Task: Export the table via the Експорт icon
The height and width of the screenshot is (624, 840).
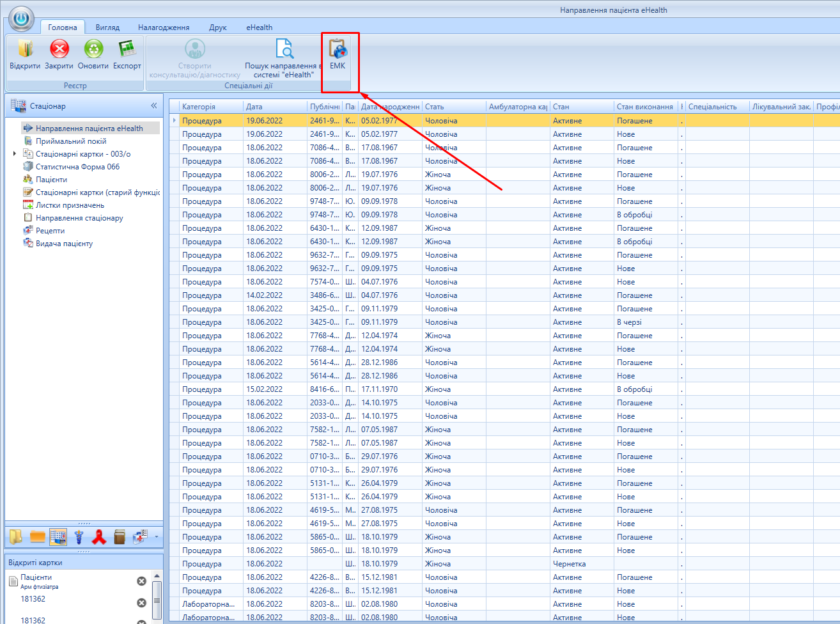Action: (x=127, y=49)
